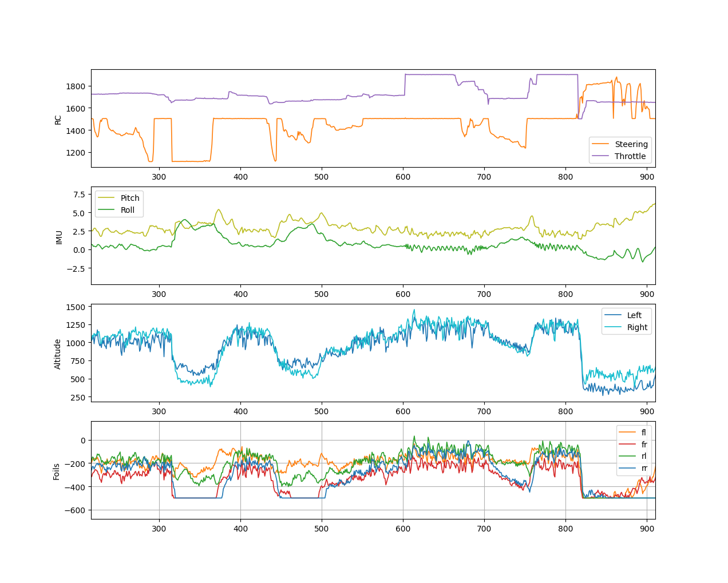Click the rl foil legend entry
The image size is (728, 583).
[644, 457]
